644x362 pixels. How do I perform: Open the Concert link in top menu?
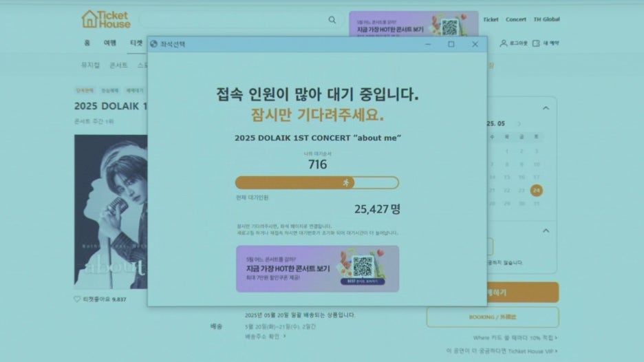pos(516,19)
